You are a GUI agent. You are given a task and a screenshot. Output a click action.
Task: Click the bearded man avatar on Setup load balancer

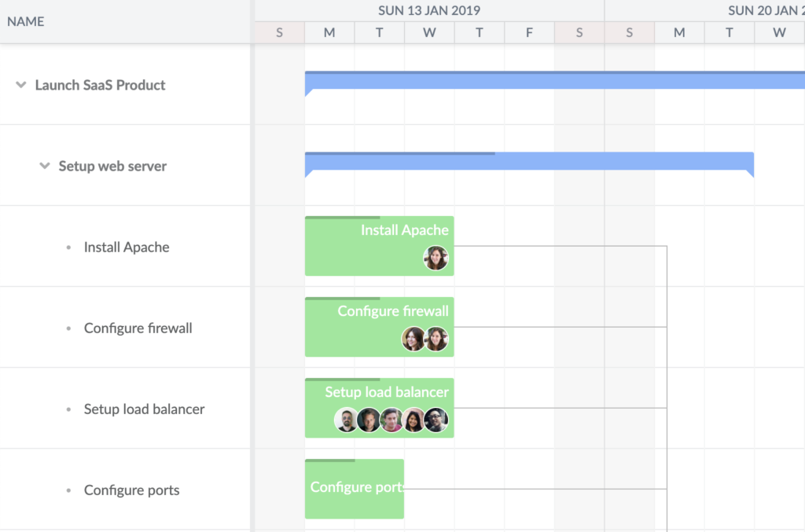tap(346, 420)
